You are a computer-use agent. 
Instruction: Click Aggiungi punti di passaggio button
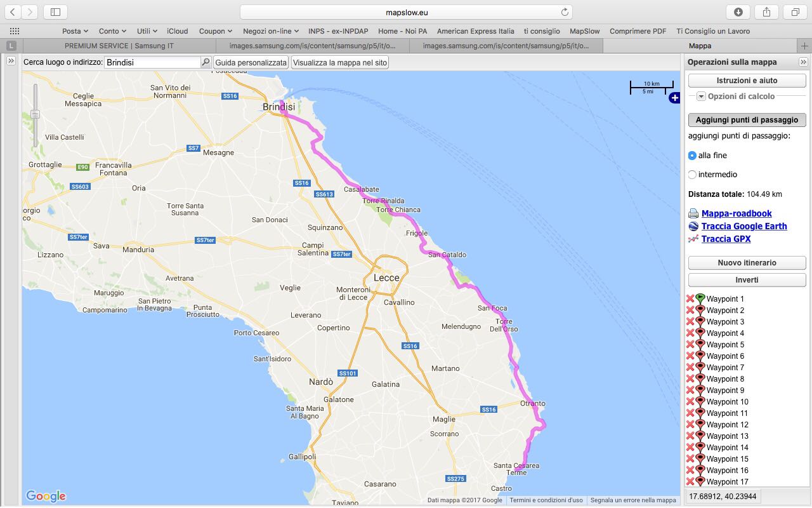pyautogui.click(x=747, y=119)
